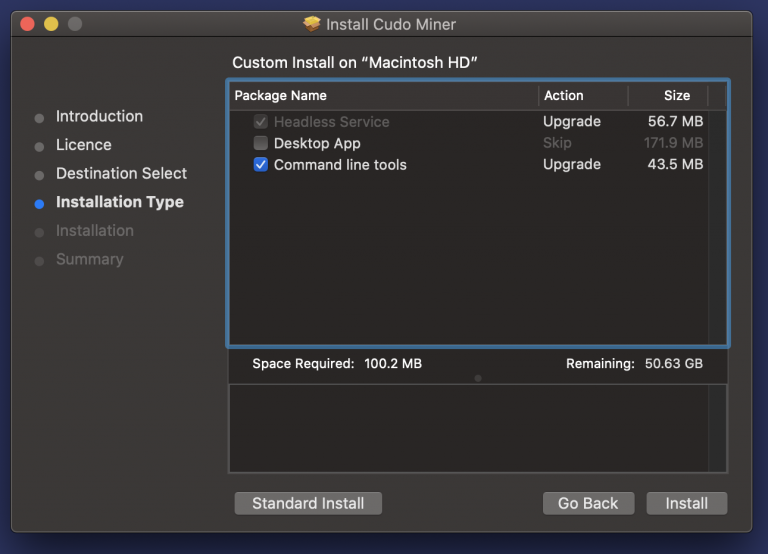
Task: Minimize the installer with the yellow button
Action: coord(50,23)
